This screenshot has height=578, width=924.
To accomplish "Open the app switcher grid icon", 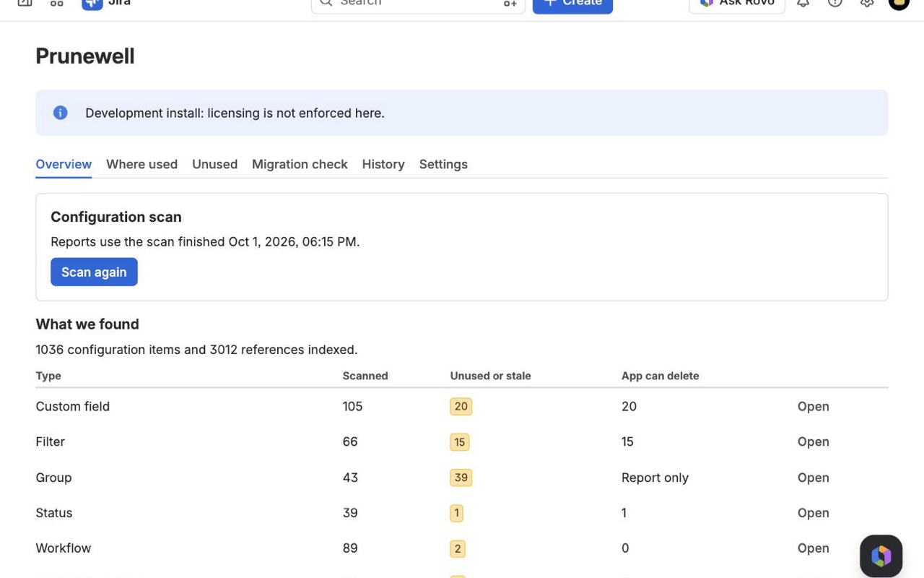I will click(x=57, y=4).
